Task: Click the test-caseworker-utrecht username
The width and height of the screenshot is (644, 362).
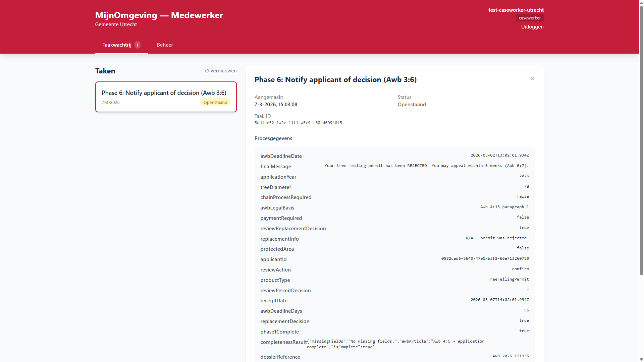Action: click(x=516, y=10)
